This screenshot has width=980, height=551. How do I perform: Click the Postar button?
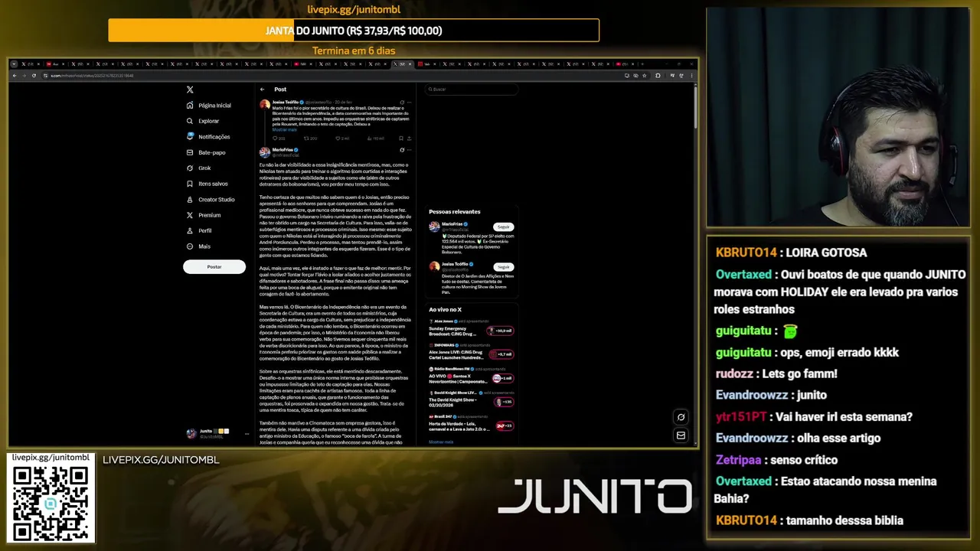click(214, 267)
